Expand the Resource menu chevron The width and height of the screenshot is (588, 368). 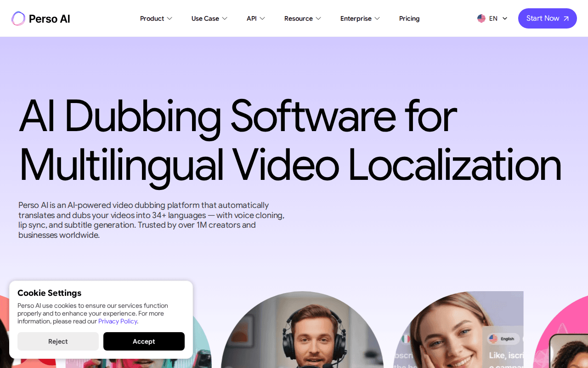point(318,18)
